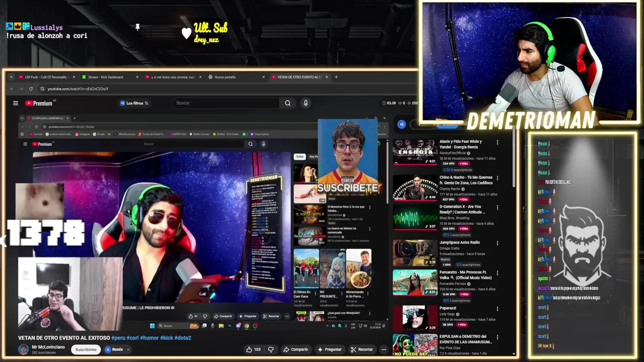Open options menu for EXPULSAN a DEMETRIO video
Viewport: 644px width, 362px height.
coord(498,337)
